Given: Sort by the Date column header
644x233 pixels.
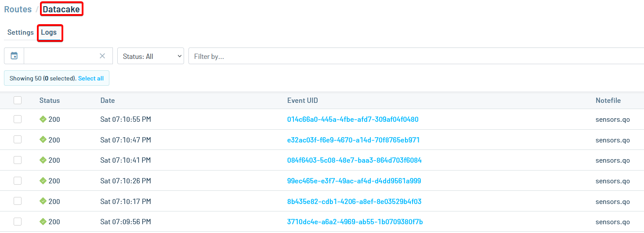Looking at the screenshot, I should [x=108, y=100].
